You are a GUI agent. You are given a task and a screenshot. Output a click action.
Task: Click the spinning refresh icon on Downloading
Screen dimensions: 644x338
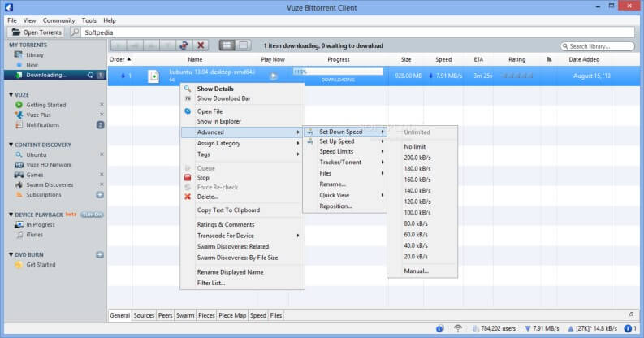point(90,75)
